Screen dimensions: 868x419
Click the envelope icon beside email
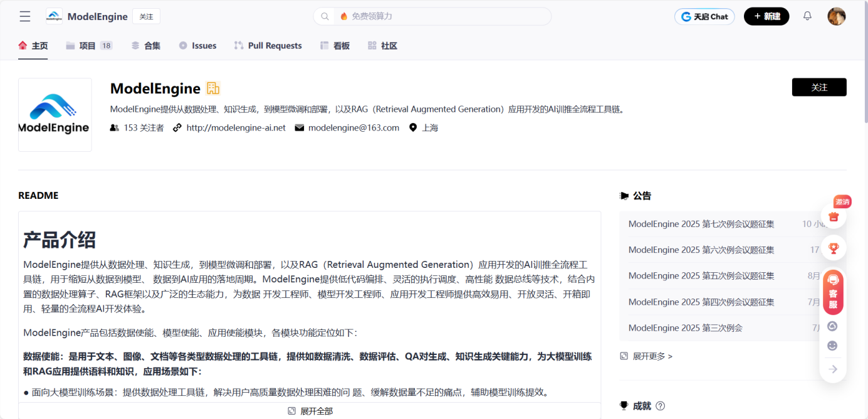tap(300, 127)
